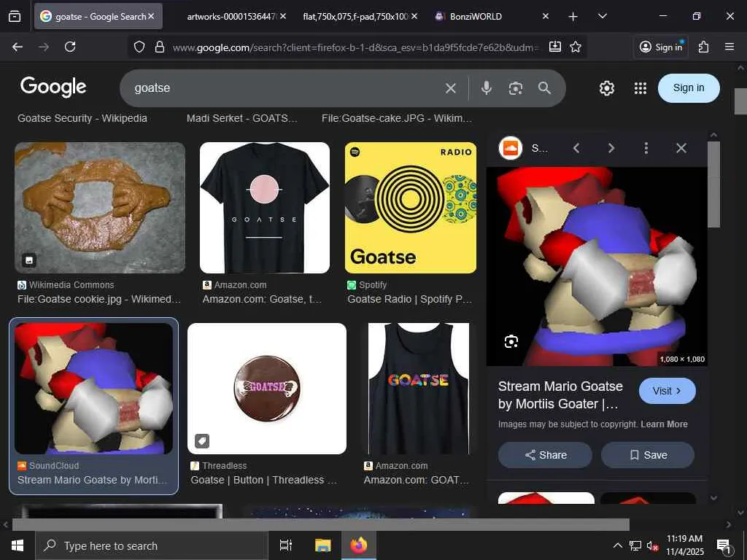Open the Firefox extensions puzzle icon
This screenshot has height=560, width=747.
tap(704, 47)
